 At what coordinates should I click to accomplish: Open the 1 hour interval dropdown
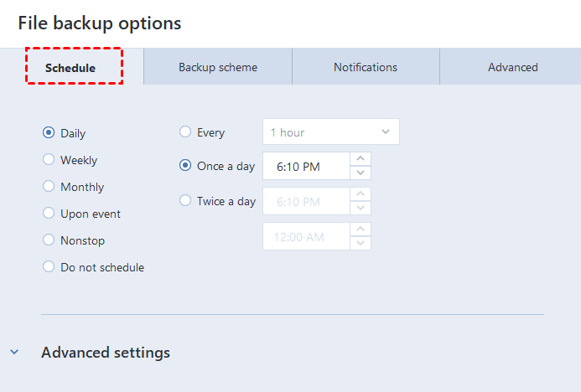(x=330, y=132)
